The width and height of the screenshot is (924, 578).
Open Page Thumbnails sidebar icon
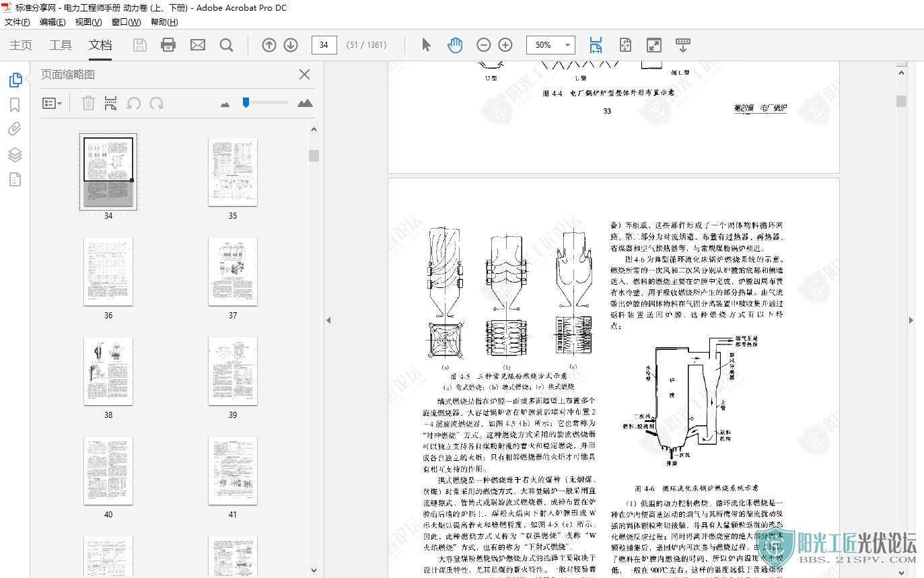[x=15, y=80]
